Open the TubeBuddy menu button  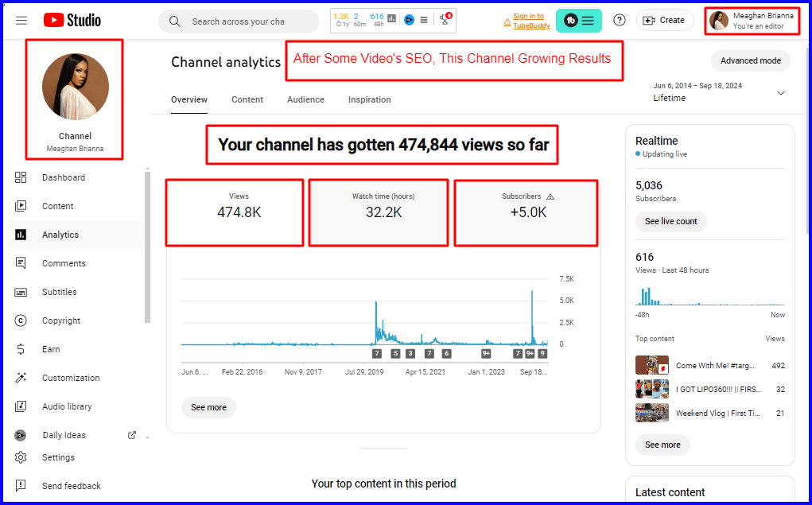pos(579,21)
